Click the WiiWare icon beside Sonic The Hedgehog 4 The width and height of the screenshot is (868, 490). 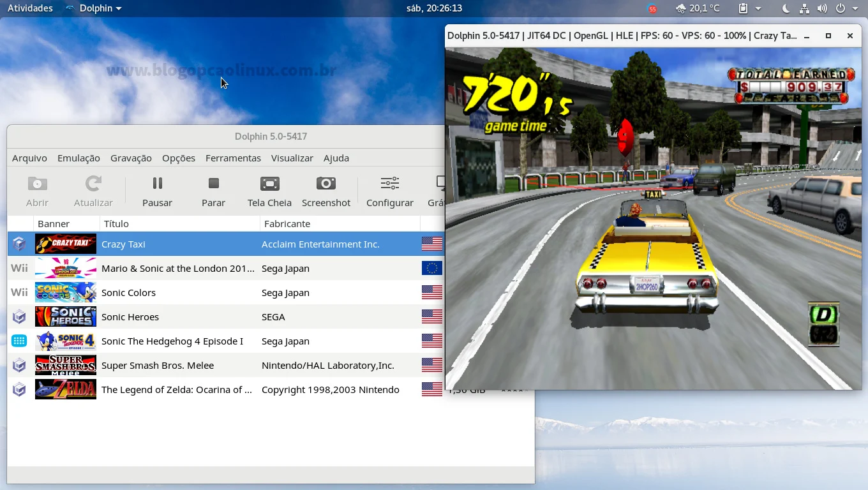tap(19, 341)
